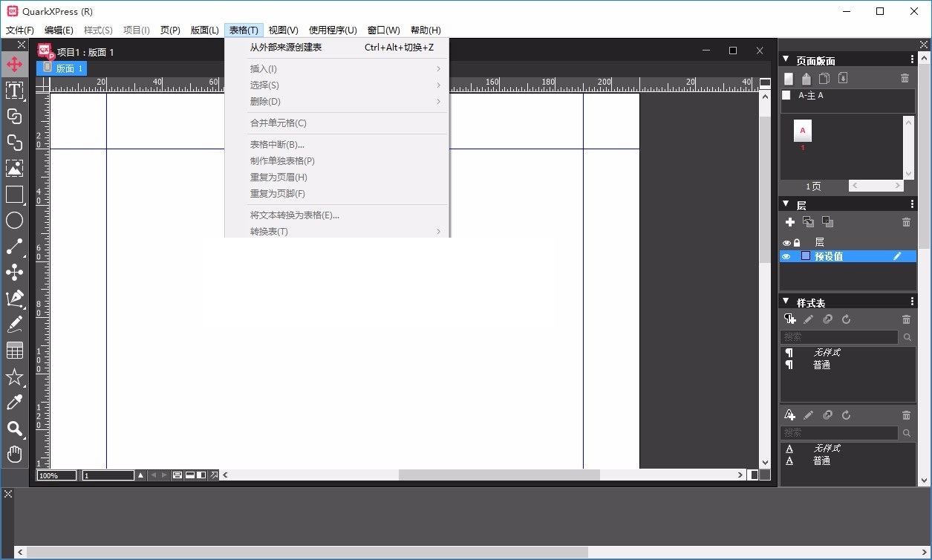The width and height of the screenshot is (932, 560).
Task: Select the 无样式 character style
Action: [x=827, y=449]
